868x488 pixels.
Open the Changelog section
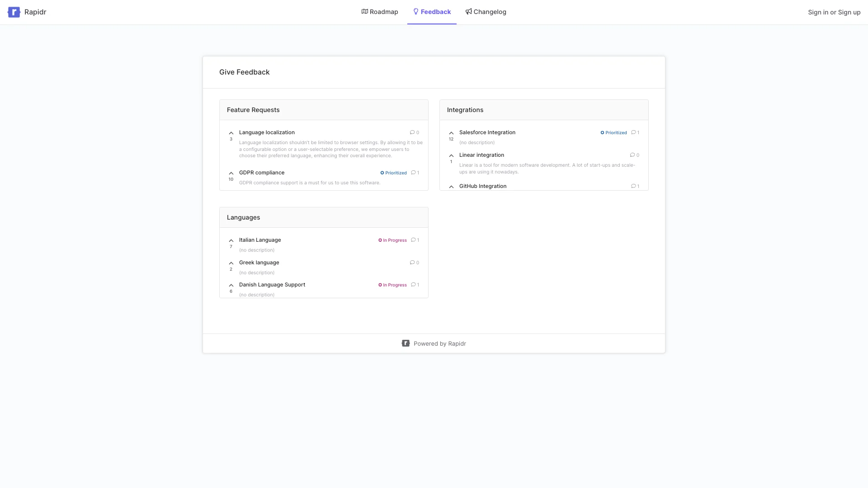(x=486, y=12)
